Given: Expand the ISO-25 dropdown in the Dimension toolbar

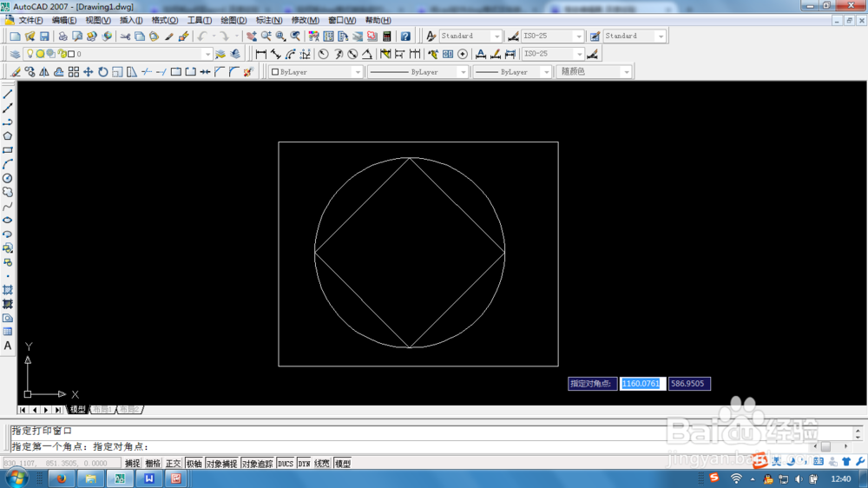Looking at the screenshot, I should click(579, 54).
